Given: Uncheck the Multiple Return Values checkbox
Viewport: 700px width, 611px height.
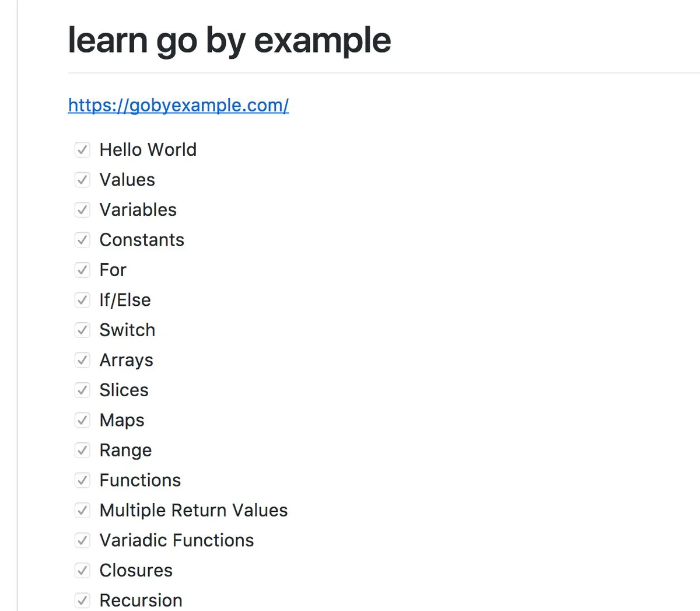Looking at the screenshot, I should (82, 511).
